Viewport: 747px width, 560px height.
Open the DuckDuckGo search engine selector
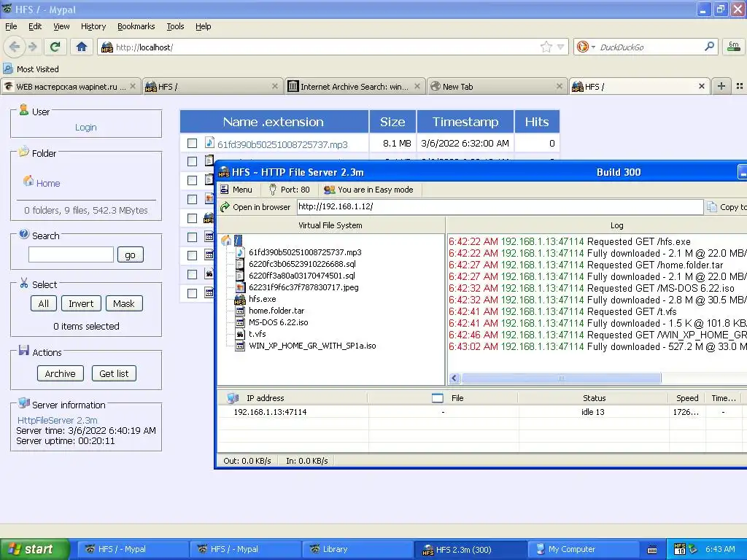pyautogui.click(x=586, y=47)
